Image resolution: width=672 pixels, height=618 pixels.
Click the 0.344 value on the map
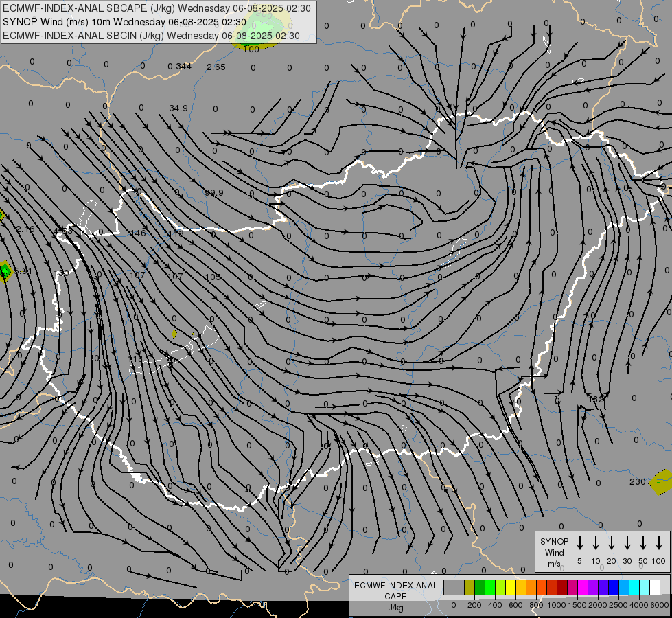[180, 67]
